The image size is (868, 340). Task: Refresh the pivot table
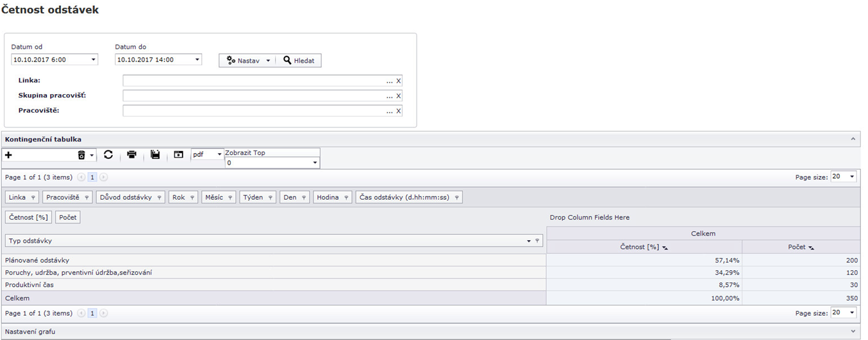(108, 155)
